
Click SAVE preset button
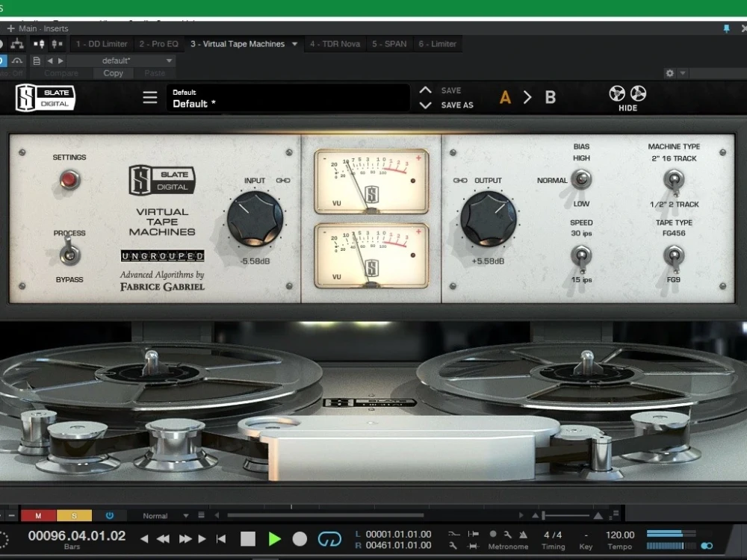450,90
